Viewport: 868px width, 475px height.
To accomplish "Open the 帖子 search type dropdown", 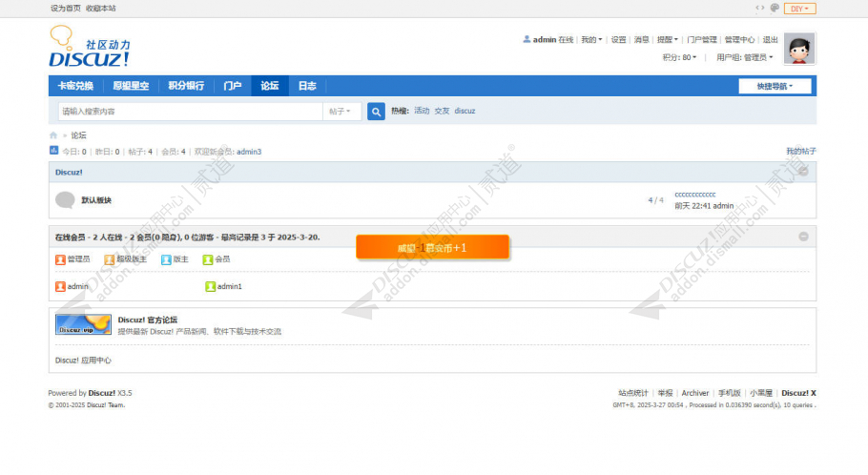I will [340, 112].
